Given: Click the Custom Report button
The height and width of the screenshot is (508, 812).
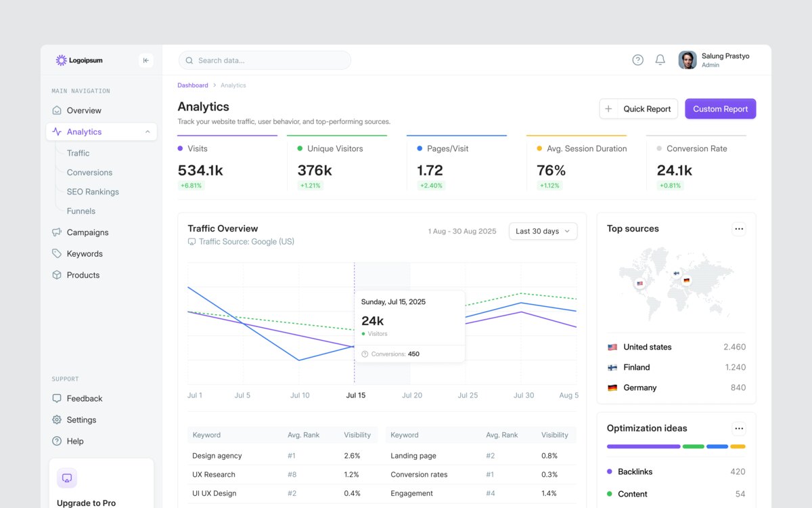Looking at the screenshot, I should [x=721, y=109].
